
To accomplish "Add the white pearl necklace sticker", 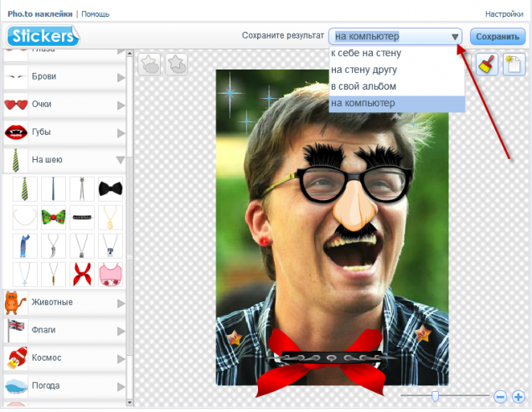I will point(25,217).
